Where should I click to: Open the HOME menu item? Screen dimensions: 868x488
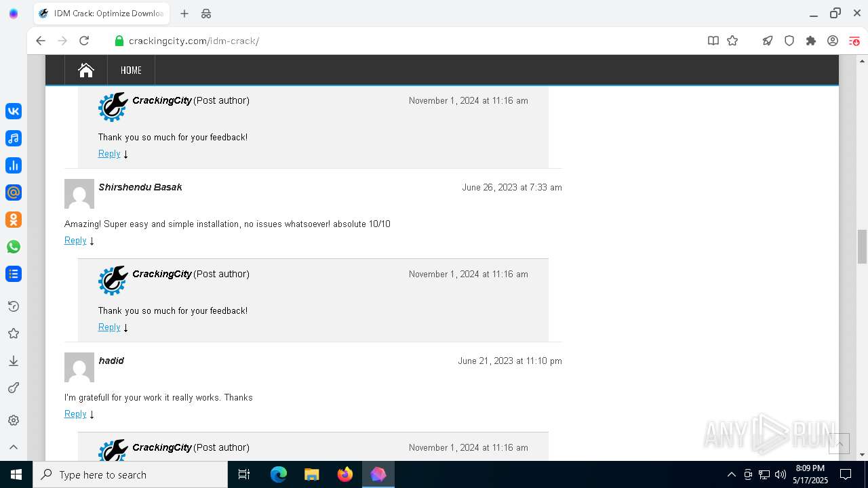131,70
